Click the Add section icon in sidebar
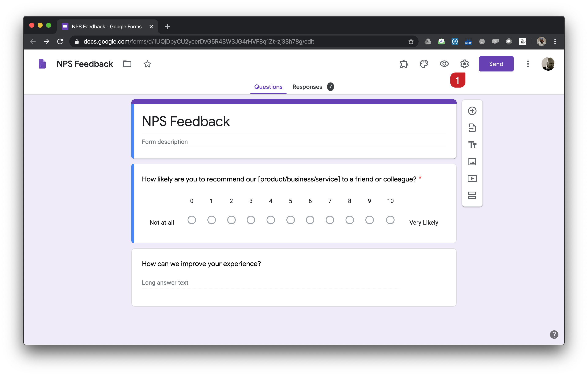Image resolution: width=588 pixels, height=376 pixels. (x=472, y=195)
